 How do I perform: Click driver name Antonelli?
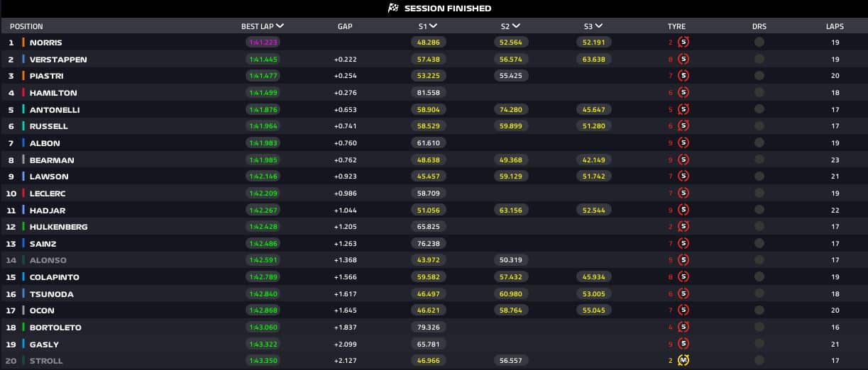(x=54, y=110)
